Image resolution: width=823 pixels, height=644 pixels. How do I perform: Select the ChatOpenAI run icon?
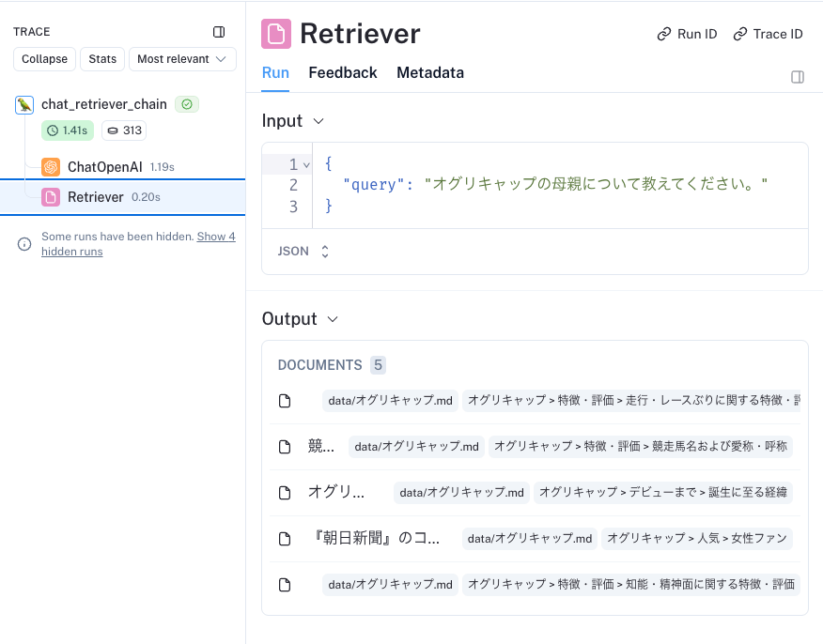point(51,167)
